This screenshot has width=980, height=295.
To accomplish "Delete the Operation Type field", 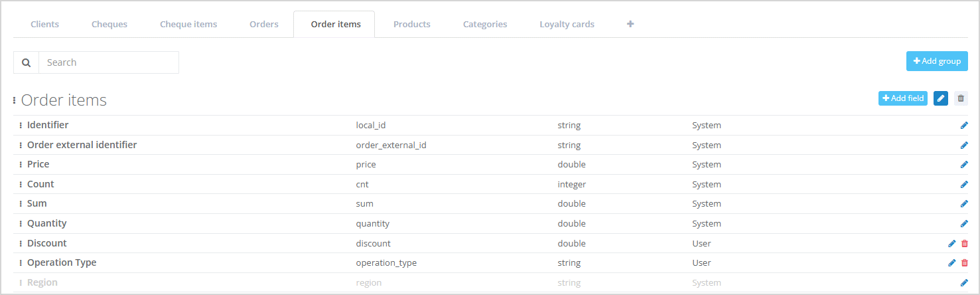I will coord(965,263).
